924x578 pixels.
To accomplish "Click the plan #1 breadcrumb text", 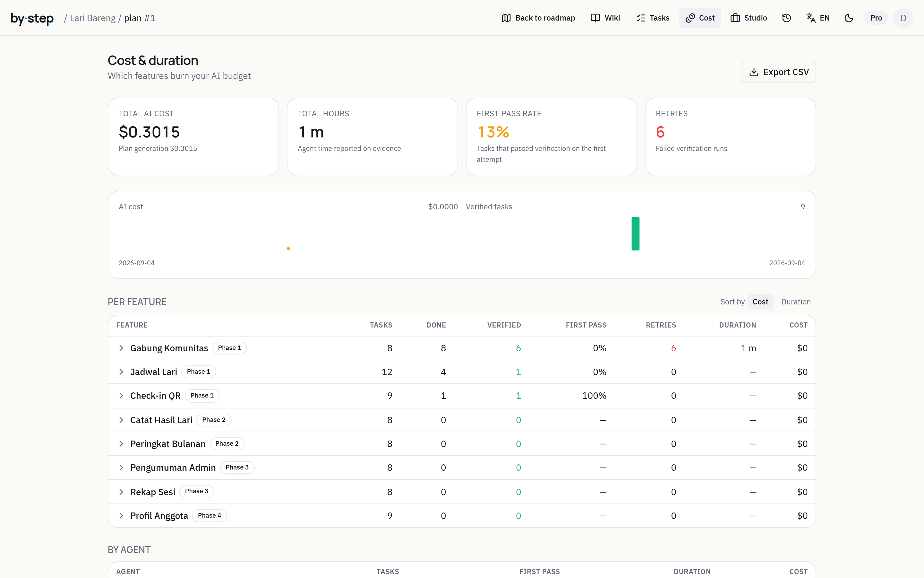I will tap(140, 18).
